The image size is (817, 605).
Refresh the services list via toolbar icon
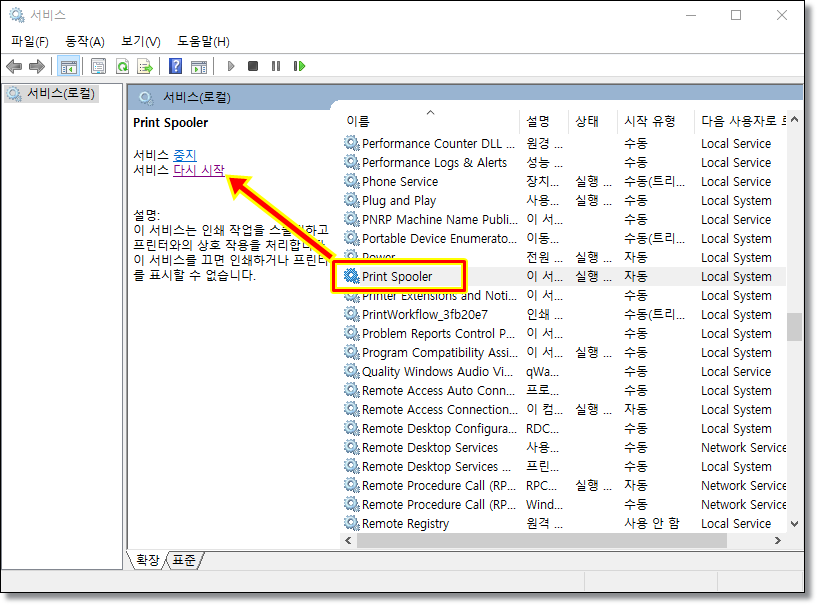click(x=122, y=66)
